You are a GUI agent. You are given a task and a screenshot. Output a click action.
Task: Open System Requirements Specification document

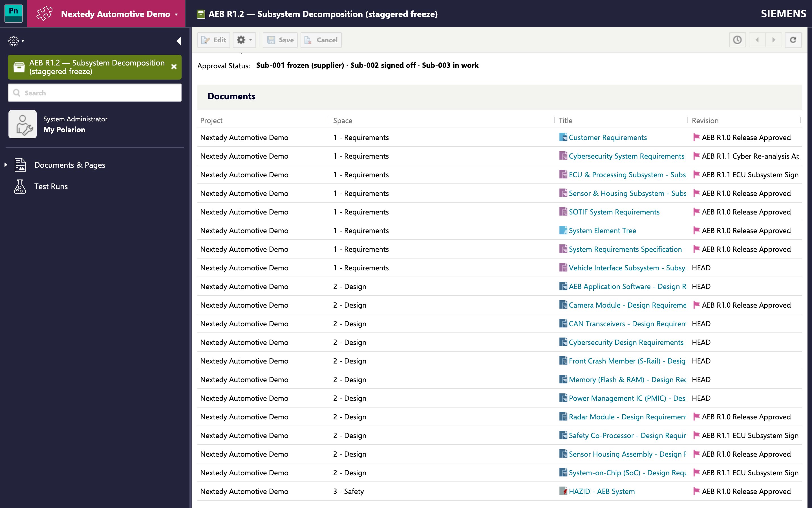point(625,249)
